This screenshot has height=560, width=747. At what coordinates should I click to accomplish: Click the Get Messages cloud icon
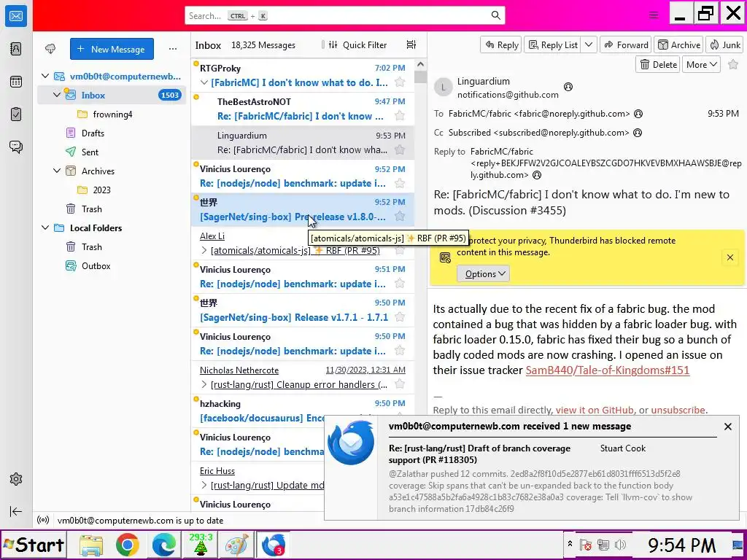[x=50, y=49]
